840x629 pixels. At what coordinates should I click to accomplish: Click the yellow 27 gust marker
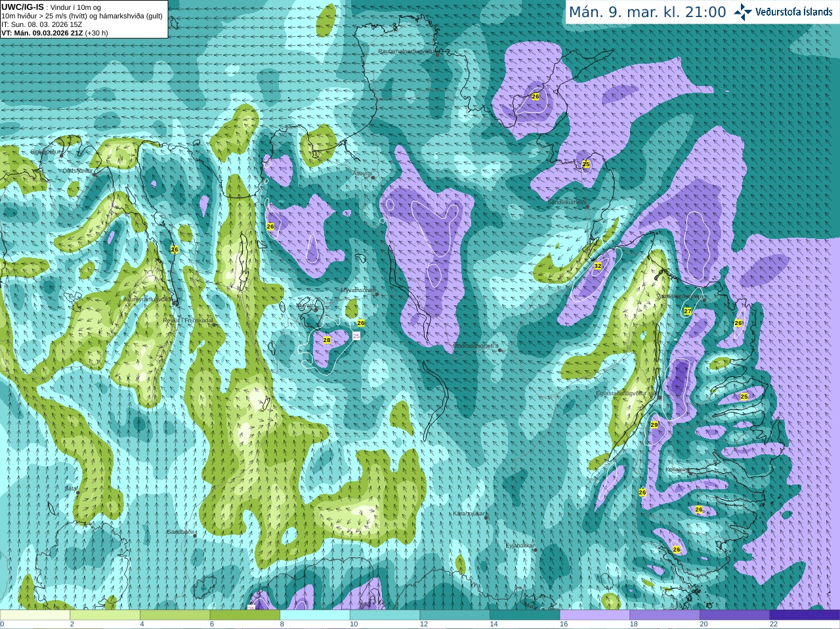tap(688, 311)
